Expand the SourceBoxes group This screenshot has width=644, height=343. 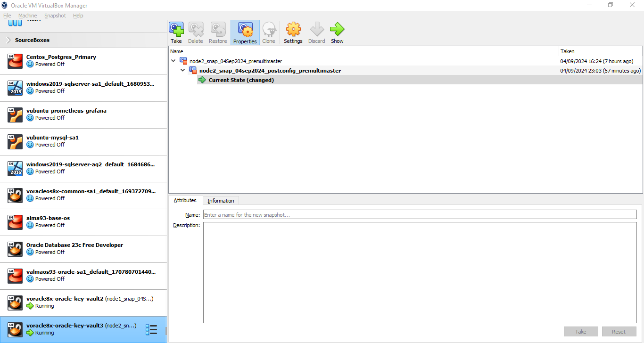click(8, 40)
